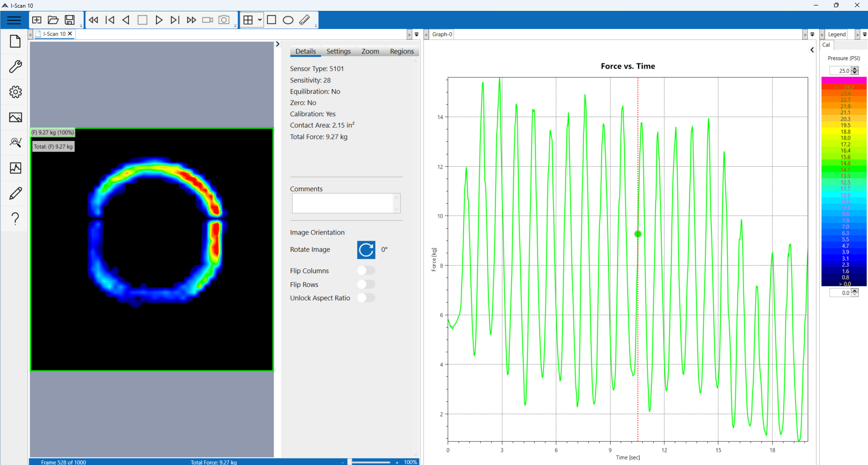Select the Graph-0 tab

pyautogui.click(x=442, y=34)
